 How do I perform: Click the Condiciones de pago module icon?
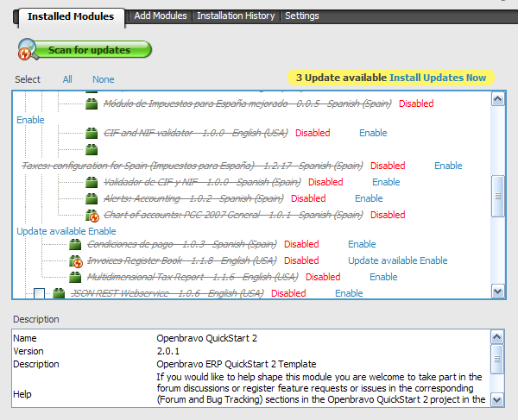point(76,244)
